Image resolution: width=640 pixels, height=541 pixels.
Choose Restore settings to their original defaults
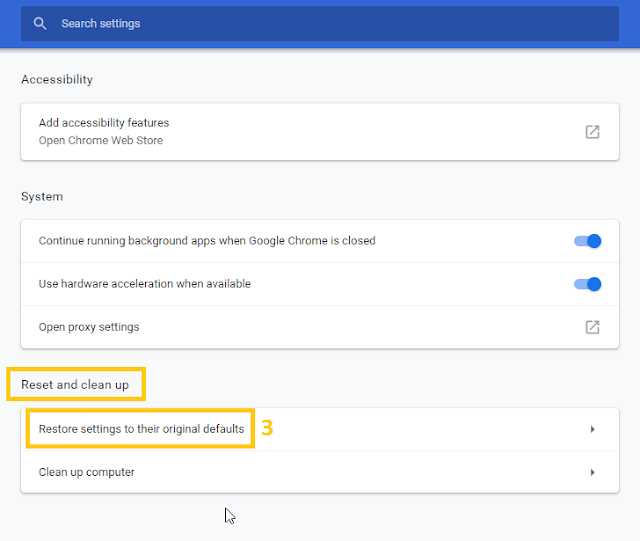coord(141,429)
